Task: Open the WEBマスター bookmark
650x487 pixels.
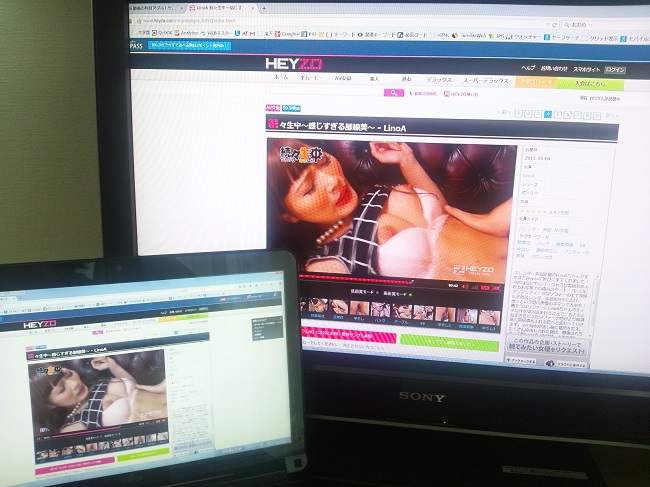Action: (x=216, y=33)
